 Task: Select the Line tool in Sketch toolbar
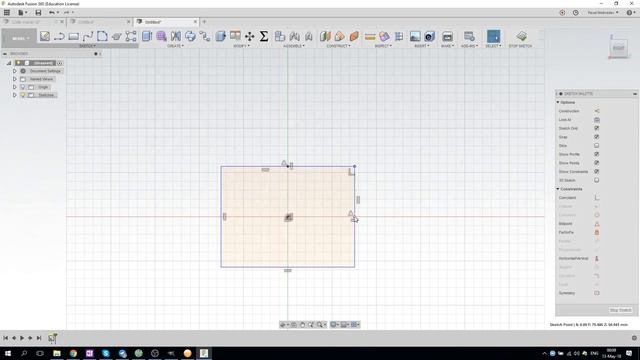[x=59, y=36]
